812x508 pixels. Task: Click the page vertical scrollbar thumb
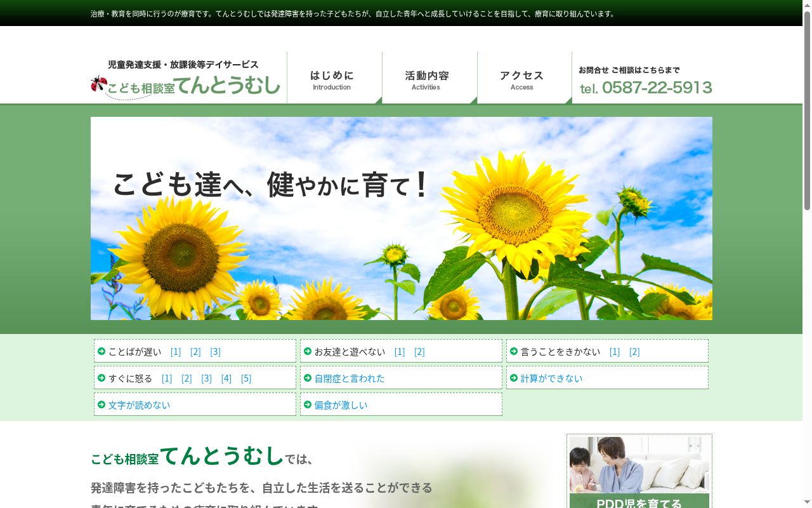point(807,109)
